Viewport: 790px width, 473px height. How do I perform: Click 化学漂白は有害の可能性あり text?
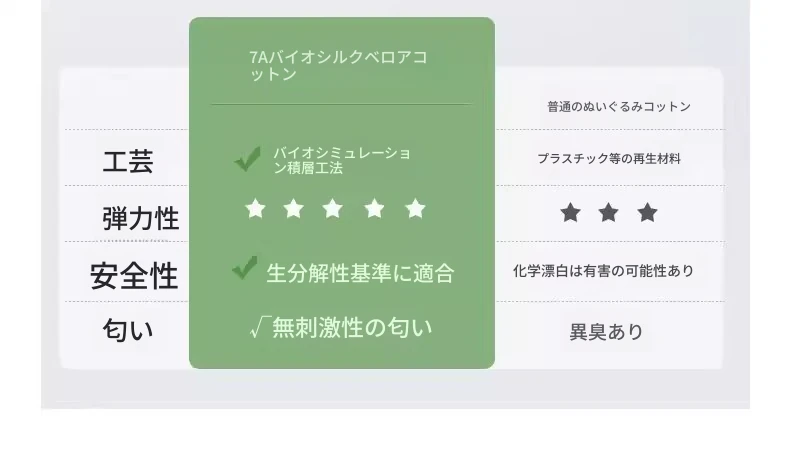click(x=604, y=271)
